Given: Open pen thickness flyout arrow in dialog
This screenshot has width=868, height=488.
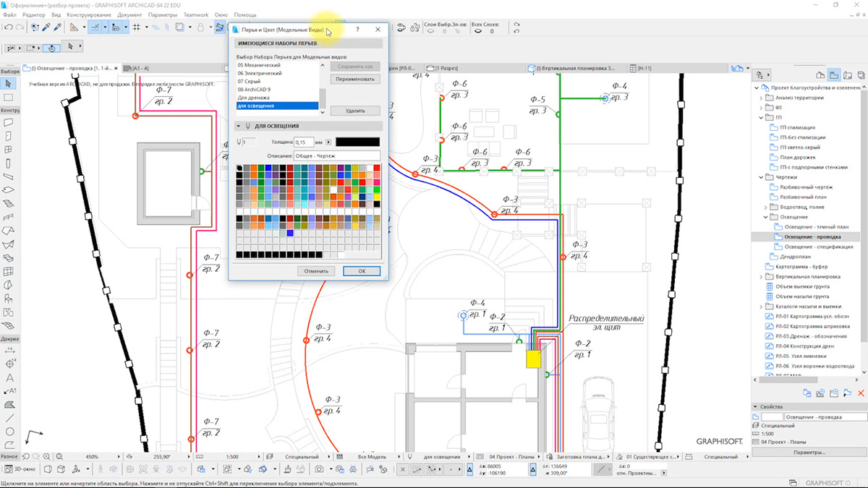Looking at the screenshot, I should click(328, 142).
